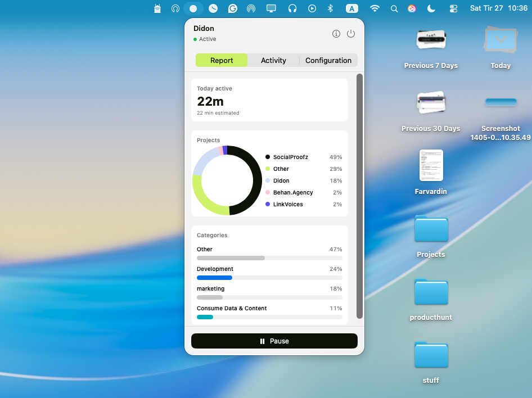
Task: Click the purple LinkVoices legend dot
Action: click(x=268, y=204)
